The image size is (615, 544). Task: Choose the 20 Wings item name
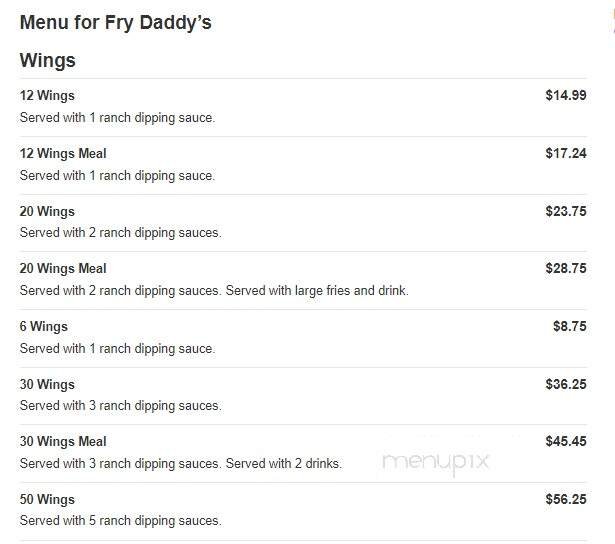47,212
